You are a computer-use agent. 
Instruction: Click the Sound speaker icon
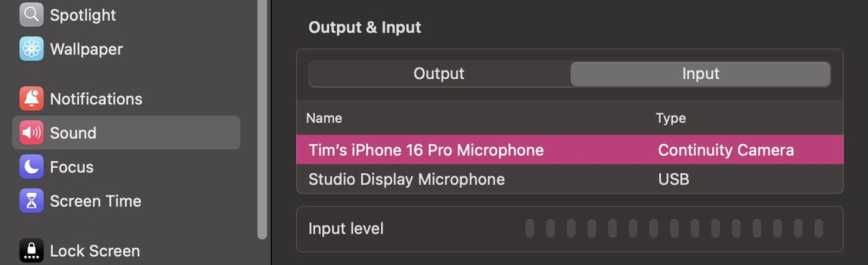tap(31, 132)
